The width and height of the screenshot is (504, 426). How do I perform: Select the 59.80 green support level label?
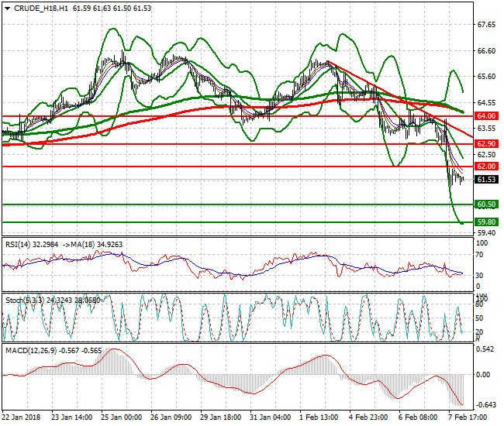point(486,222)
